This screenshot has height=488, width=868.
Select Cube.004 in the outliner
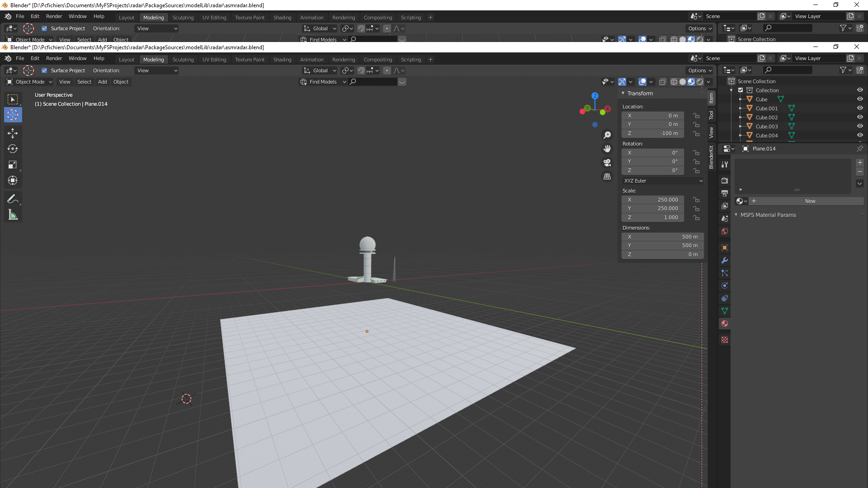coord(767,136)
